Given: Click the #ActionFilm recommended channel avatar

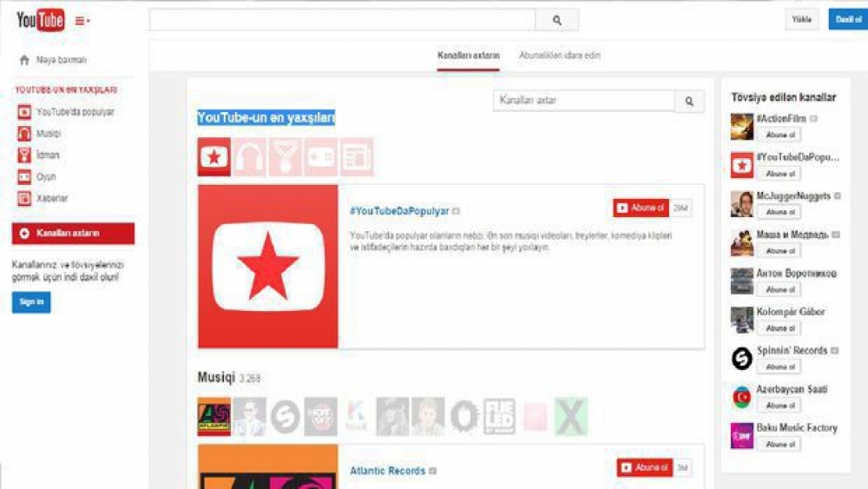Looking at the screenshot, I should click(742, 126).
